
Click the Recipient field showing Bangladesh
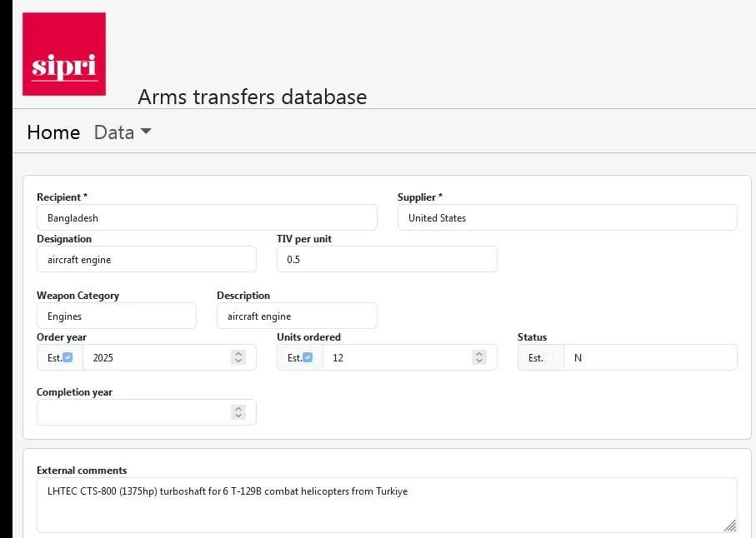(x=207, y=217)
